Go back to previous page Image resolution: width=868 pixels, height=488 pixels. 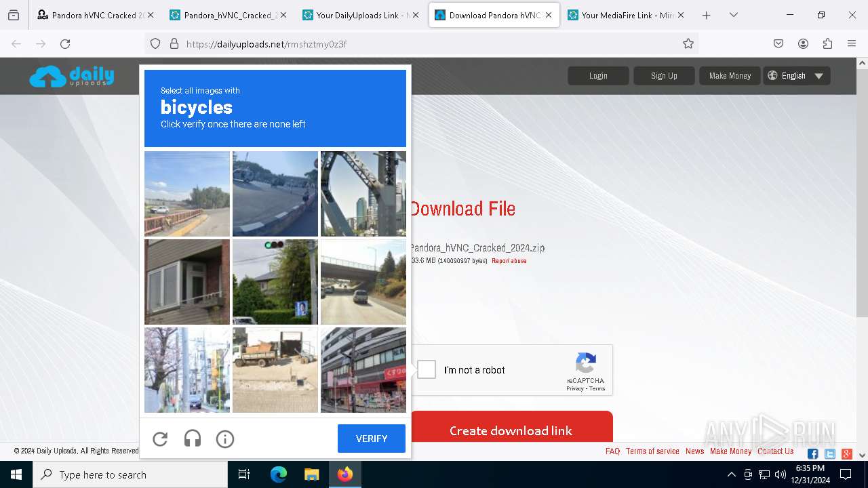16,43
